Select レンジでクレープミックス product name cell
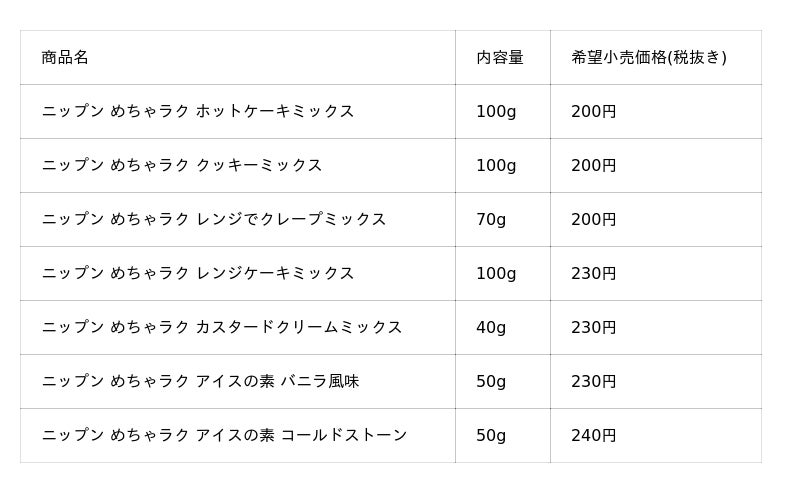The image size is (800, 493). 214,220
